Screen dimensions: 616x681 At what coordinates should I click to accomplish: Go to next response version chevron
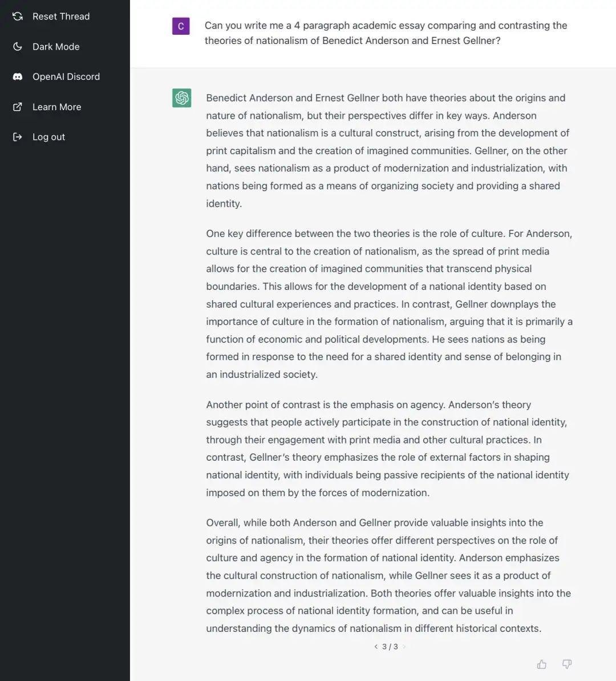404,647
